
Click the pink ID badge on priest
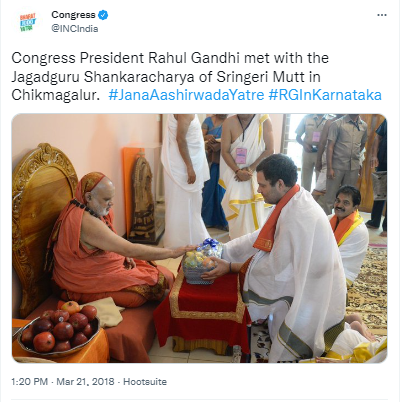(241, 156)
